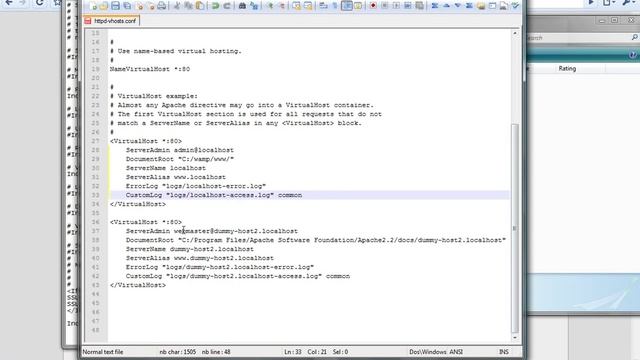Screen dimensions: 640x360
Task: Click 'ServerName dummy-host2.localhost' line
Action: (x=189, y=249)
